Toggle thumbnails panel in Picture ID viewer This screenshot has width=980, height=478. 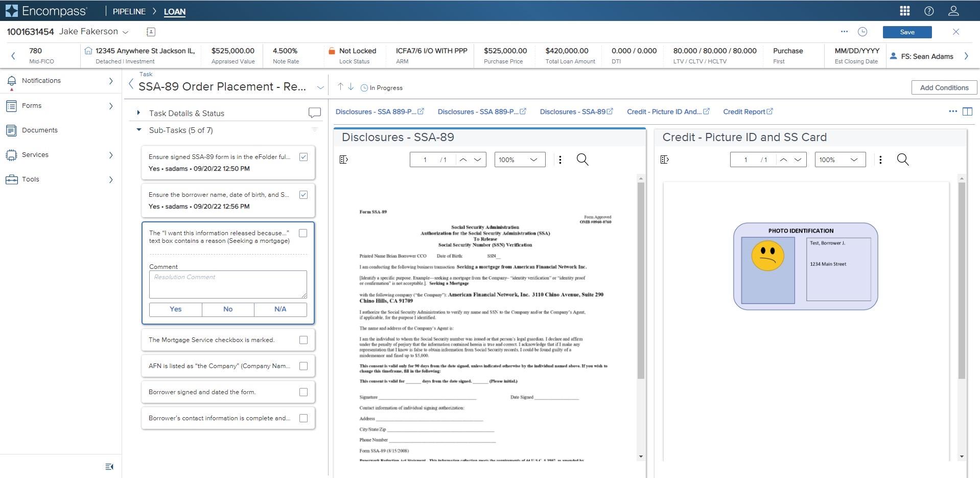tap(665, 160)
